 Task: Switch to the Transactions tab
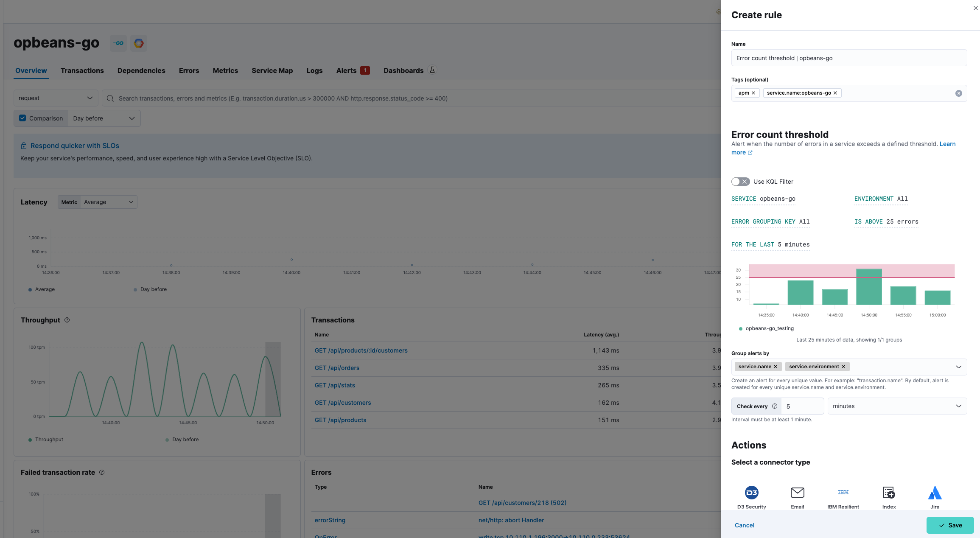pos(82,70)
